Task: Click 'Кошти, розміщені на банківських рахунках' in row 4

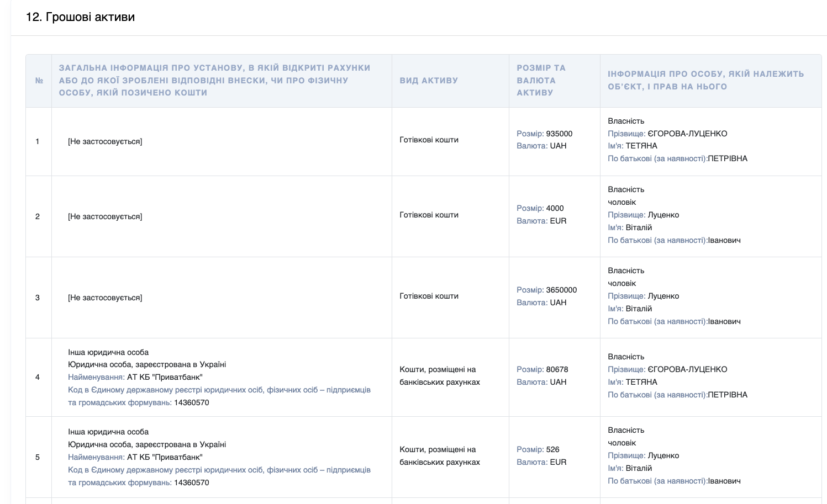Action: point(440,376)
